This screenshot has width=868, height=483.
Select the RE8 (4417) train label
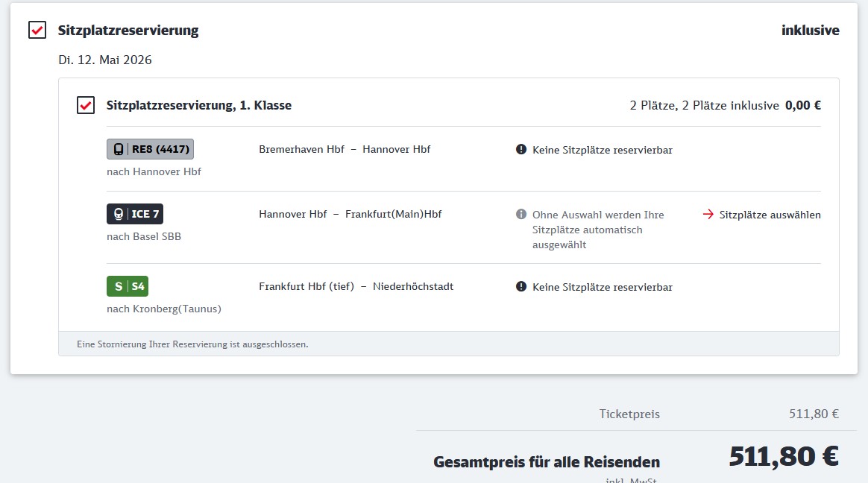tap(160, 149)
